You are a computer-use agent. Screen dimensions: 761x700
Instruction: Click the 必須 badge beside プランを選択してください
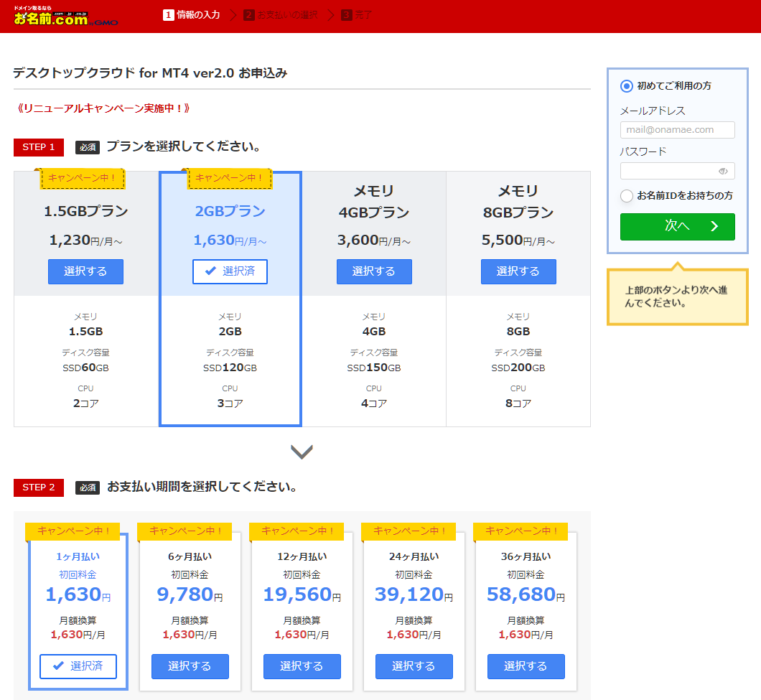click(x=88, y=147)
